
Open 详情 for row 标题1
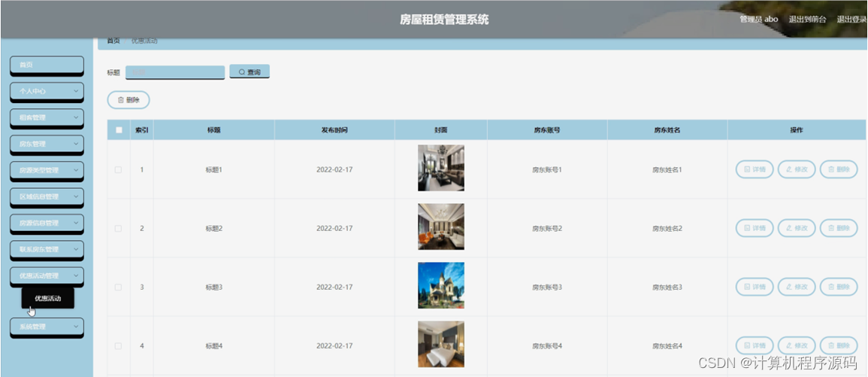pyautogui.click(x=755, y=169)
